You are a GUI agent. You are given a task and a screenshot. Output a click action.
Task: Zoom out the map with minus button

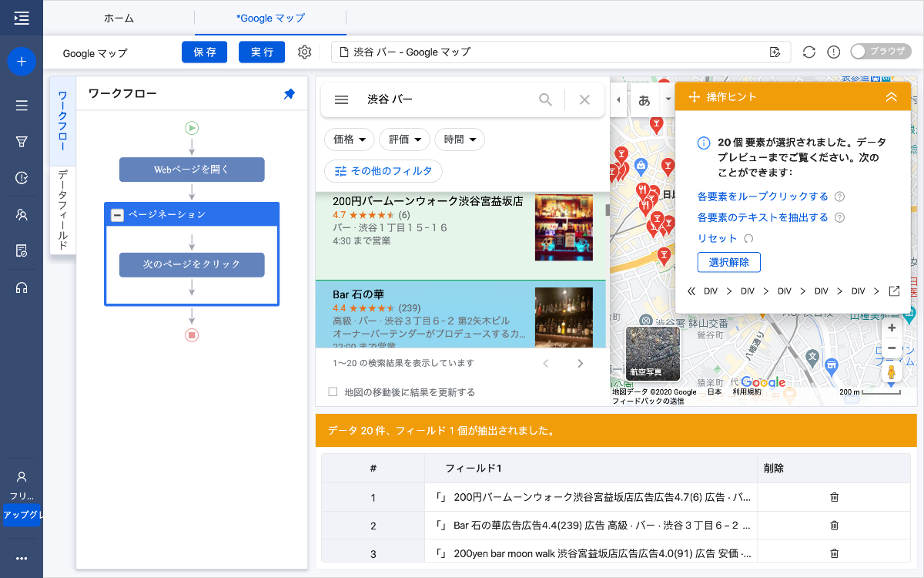[x=892, y=348]
